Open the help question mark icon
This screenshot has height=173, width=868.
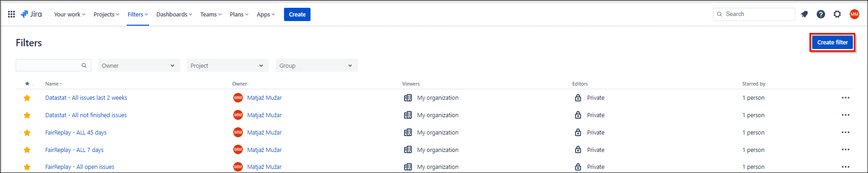tap(821, 14)
